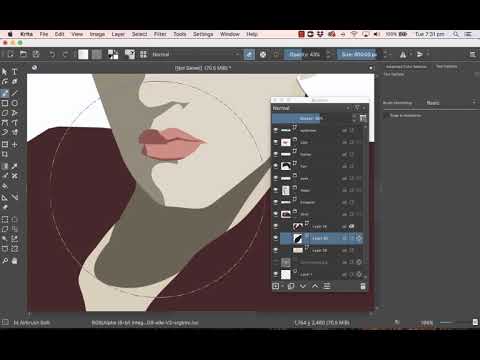Screen dimensions: 480x360
Task: Toggle visibility of the bottom white layer
Action: [276, 274]
